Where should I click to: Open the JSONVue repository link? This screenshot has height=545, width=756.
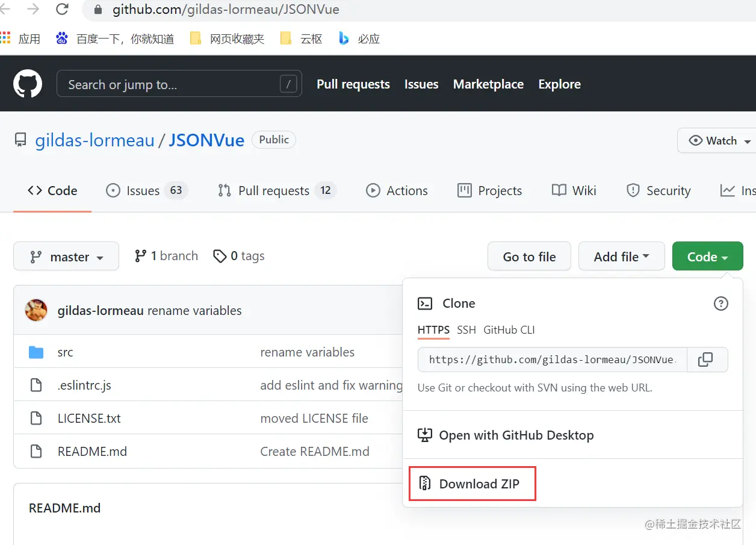coord(206,140)
